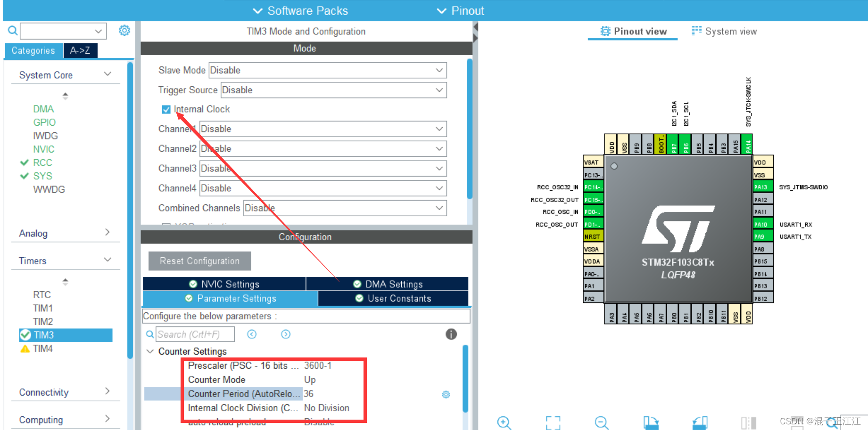Switch to System view

click(724, 31)
